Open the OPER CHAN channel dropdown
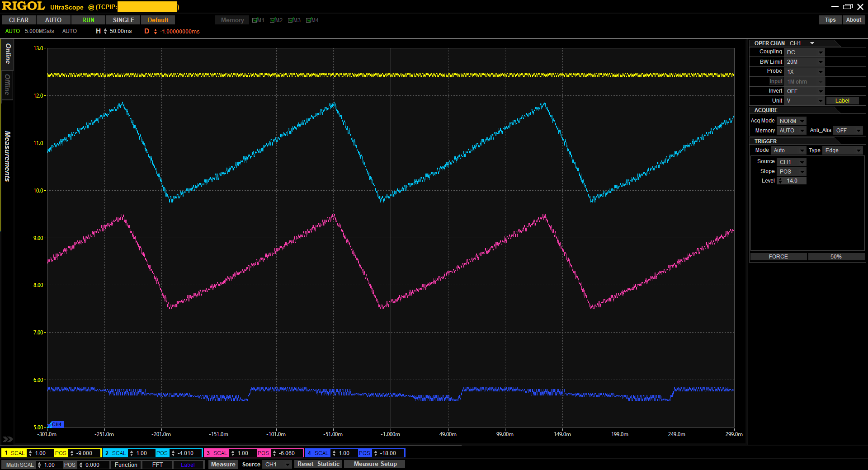The height and width of the screenshot is (470, 868). pyautogui.click(x=802, y=43)
